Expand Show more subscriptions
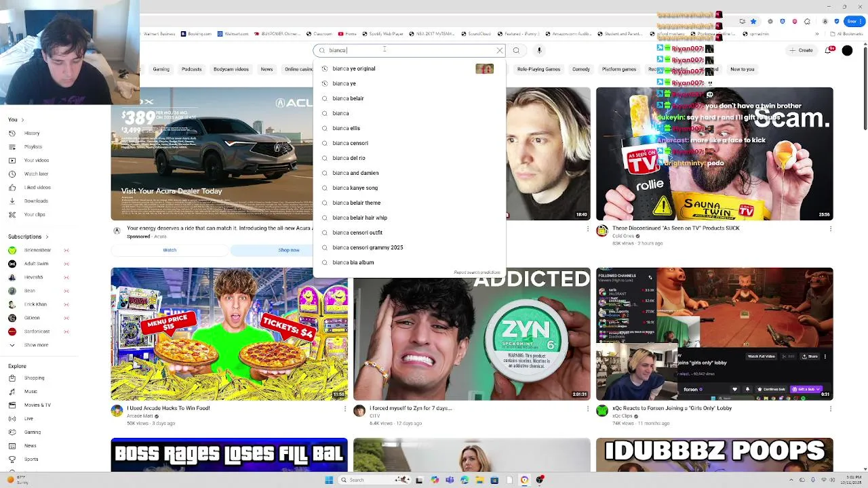 coord(36,345)
